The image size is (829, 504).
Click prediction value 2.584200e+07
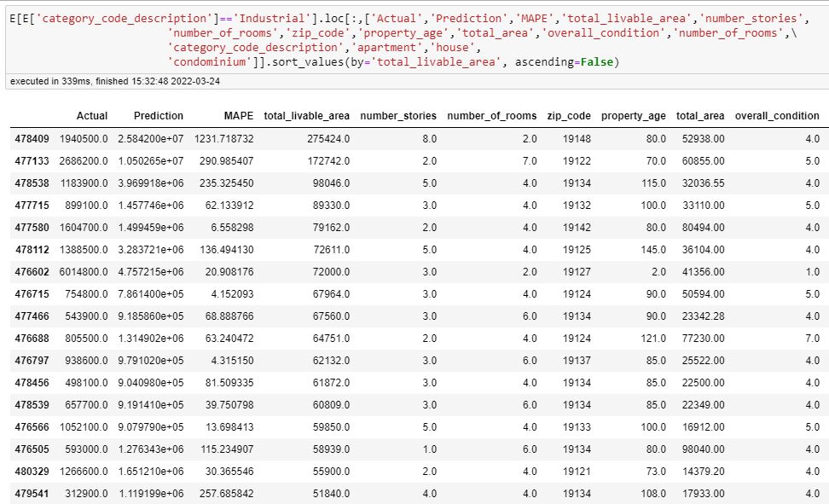click(x=151, y=139)
